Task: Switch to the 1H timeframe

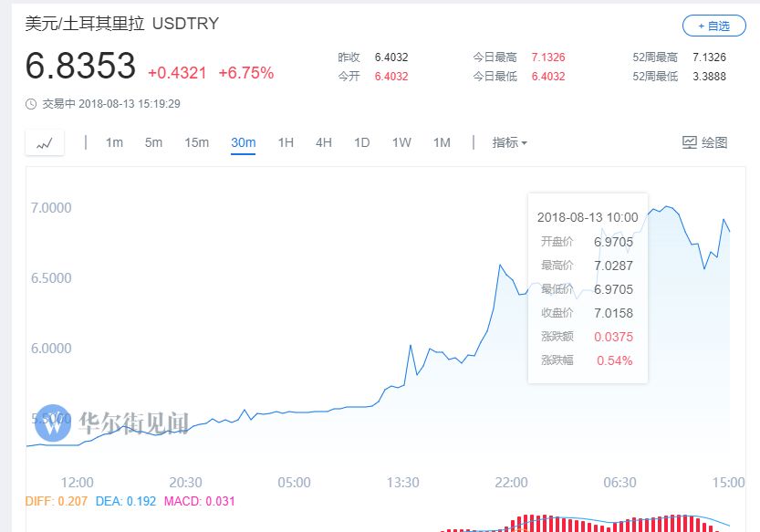Action: point(286,142)
